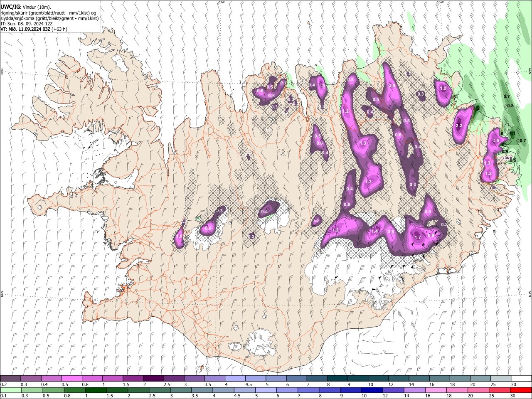Select the light lavender 4 swatch in the upper scale
The height and width of the screenshot is (399, 532).
[x=235, y=379]
